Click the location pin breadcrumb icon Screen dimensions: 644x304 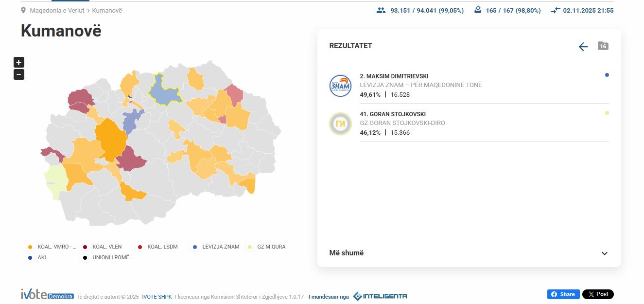(23, 10)
